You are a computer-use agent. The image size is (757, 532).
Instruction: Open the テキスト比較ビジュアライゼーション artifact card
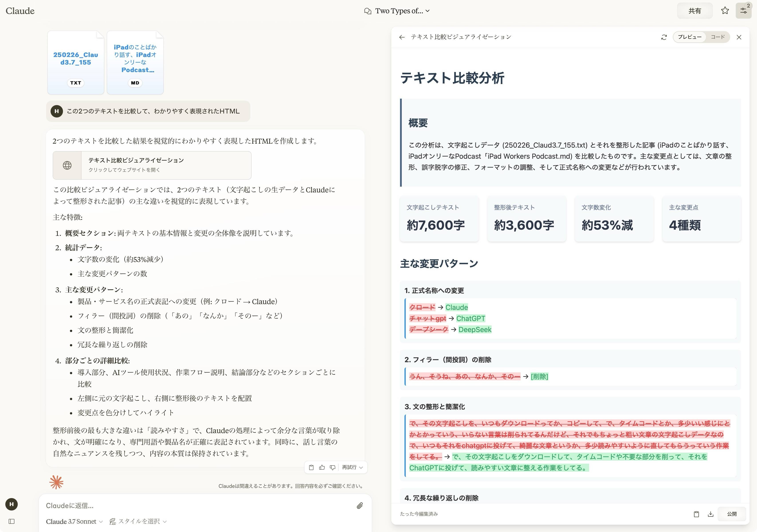click(152, 165)
